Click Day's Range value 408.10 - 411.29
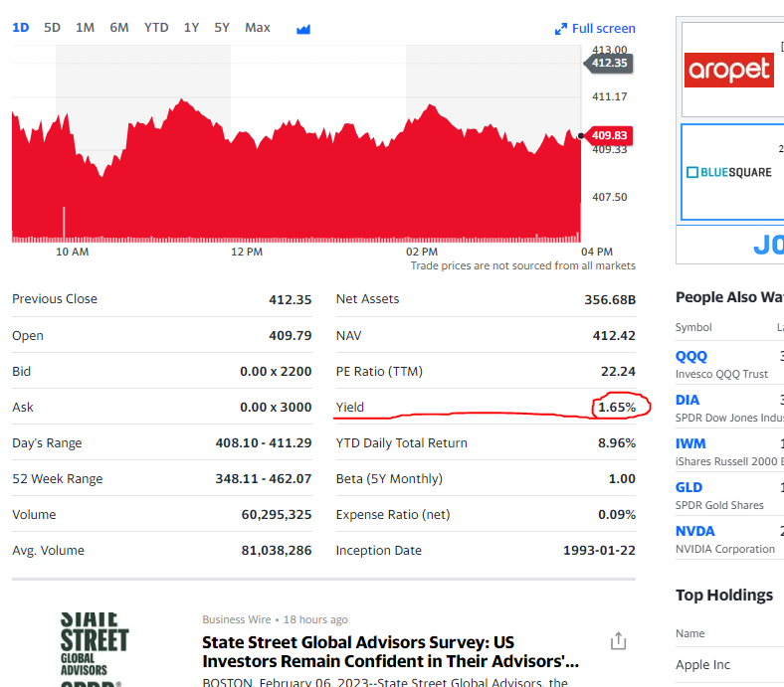 pyautogui.click(x=264, y=443)
